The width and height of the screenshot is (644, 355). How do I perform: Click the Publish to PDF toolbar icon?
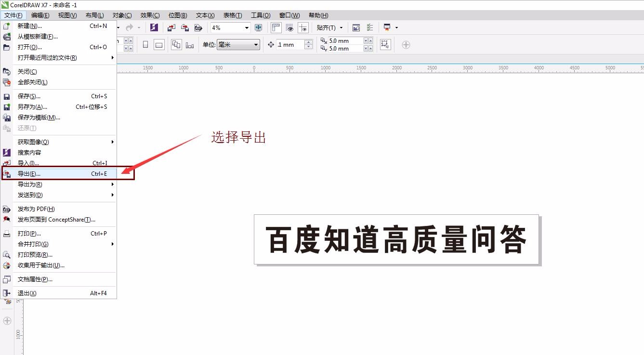[x=197, y=27]
